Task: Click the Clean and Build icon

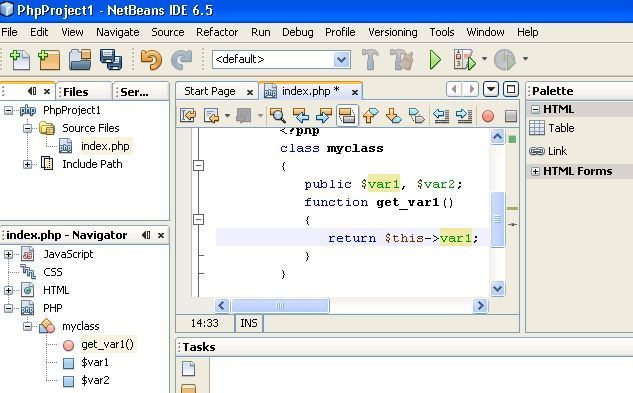Action: pyautogui.click(x=401, y=59)
